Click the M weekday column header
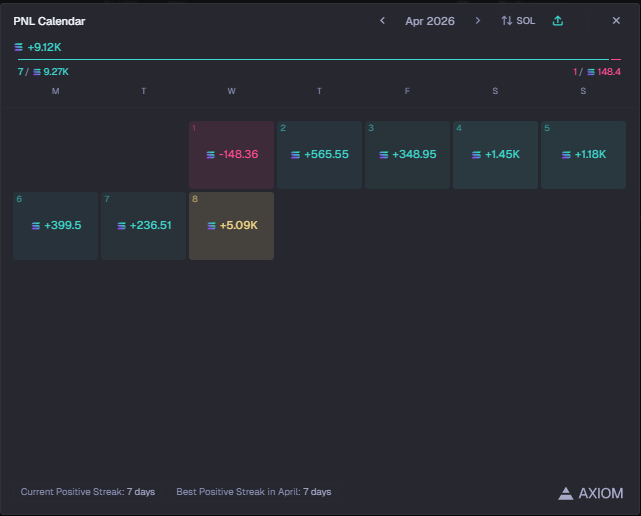 click(x=55, y=91)
